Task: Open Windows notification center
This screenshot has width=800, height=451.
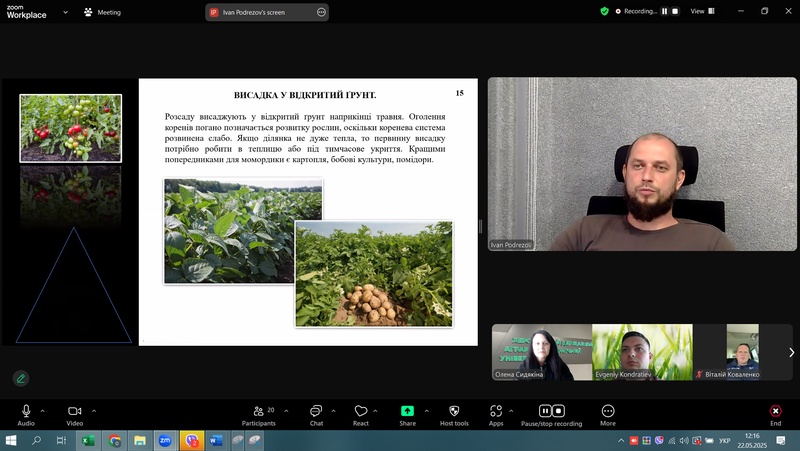Action: tap(781, 440)
